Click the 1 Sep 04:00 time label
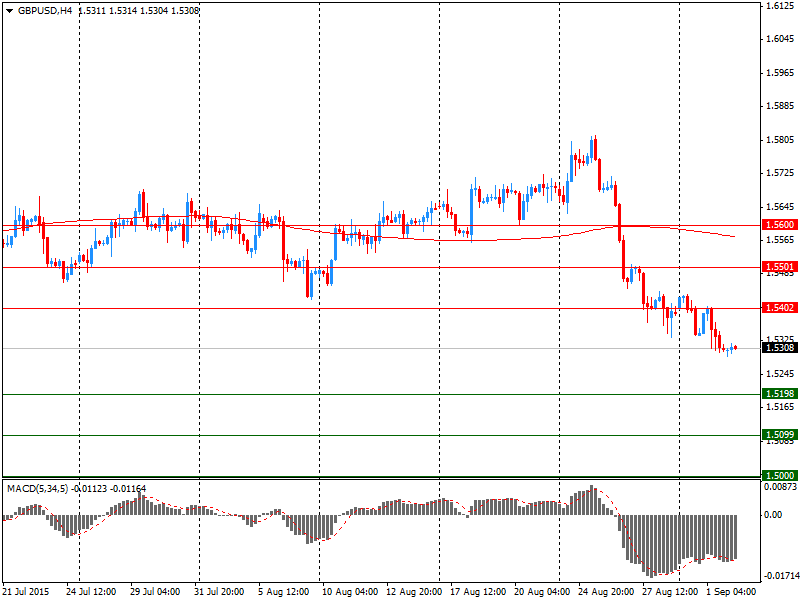 [731, 592]
